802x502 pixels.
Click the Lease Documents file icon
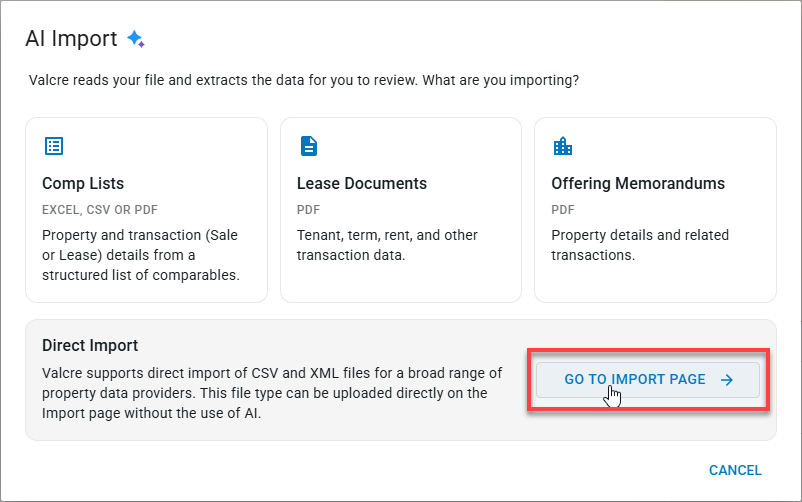point(308,146)
